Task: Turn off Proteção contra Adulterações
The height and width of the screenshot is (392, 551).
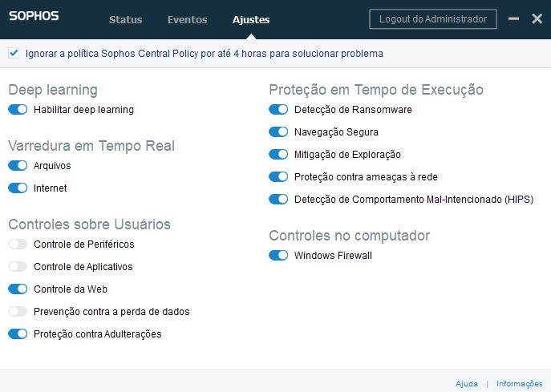Action: point(18,334)
